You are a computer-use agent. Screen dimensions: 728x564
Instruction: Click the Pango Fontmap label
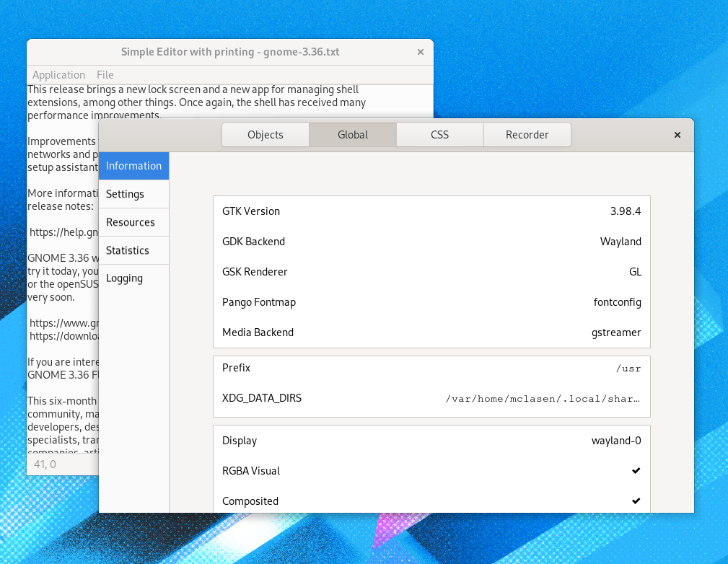(259, 302)
